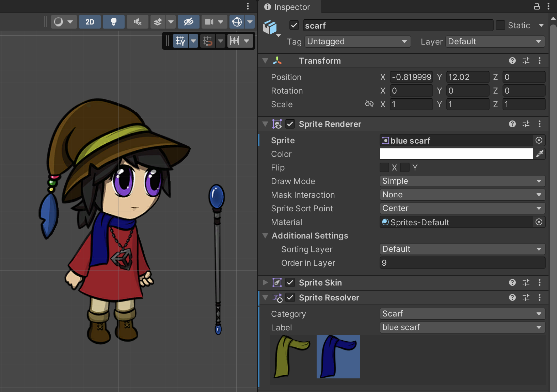Select the Inspector tab
Screen dimensions: 557x392
tap(288, 7)
